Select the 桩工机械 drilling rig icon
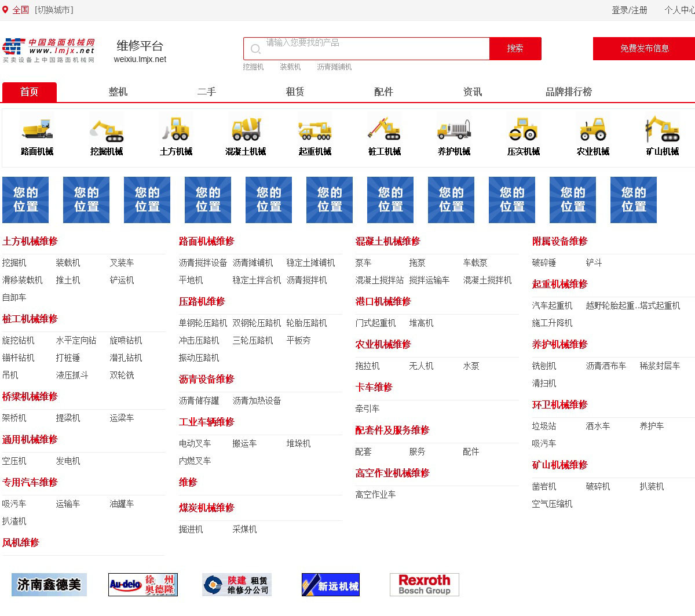695x616 pixels. click(x=385, y=128)
